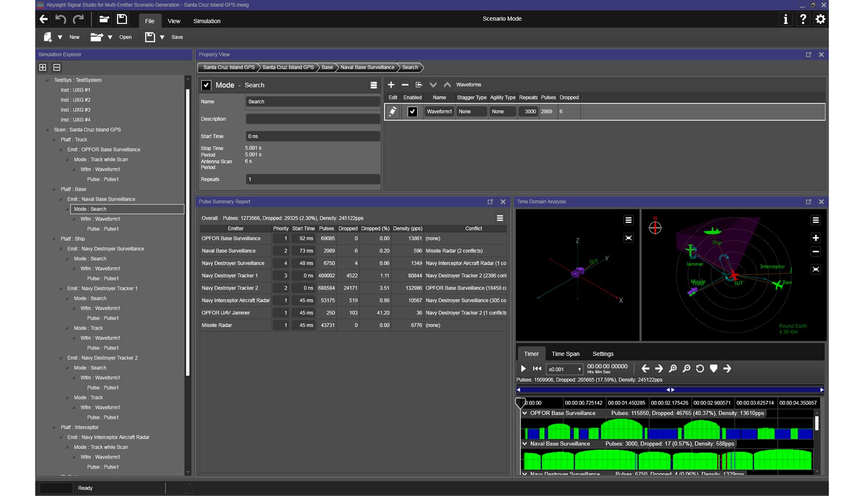
Task: Click the Mode Name input field
Action: pyautogui.click(x=313, y=102)
